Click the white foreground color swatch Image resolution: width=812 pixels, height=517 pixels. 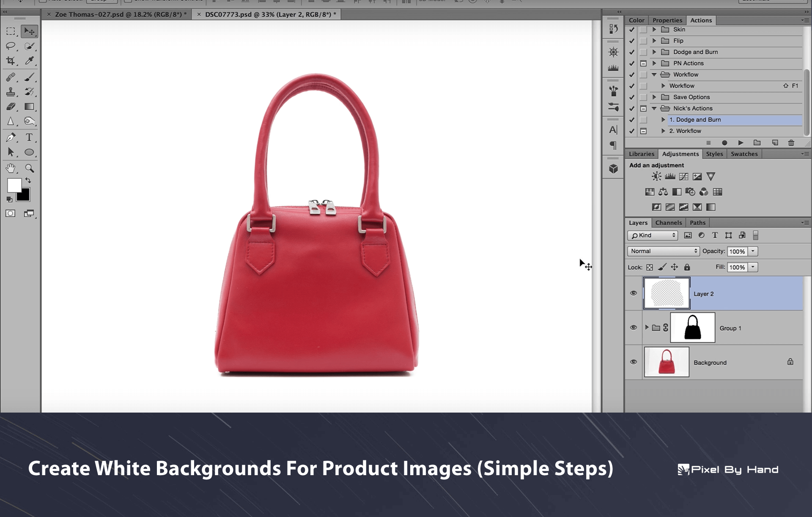click(14, 185)
